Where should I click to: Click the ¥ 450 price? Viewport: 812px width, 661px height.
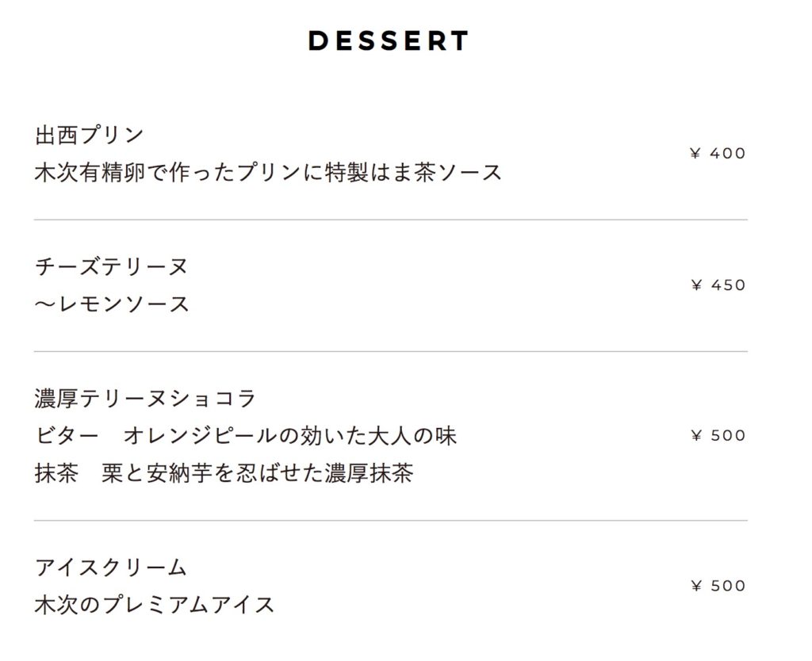718,285
